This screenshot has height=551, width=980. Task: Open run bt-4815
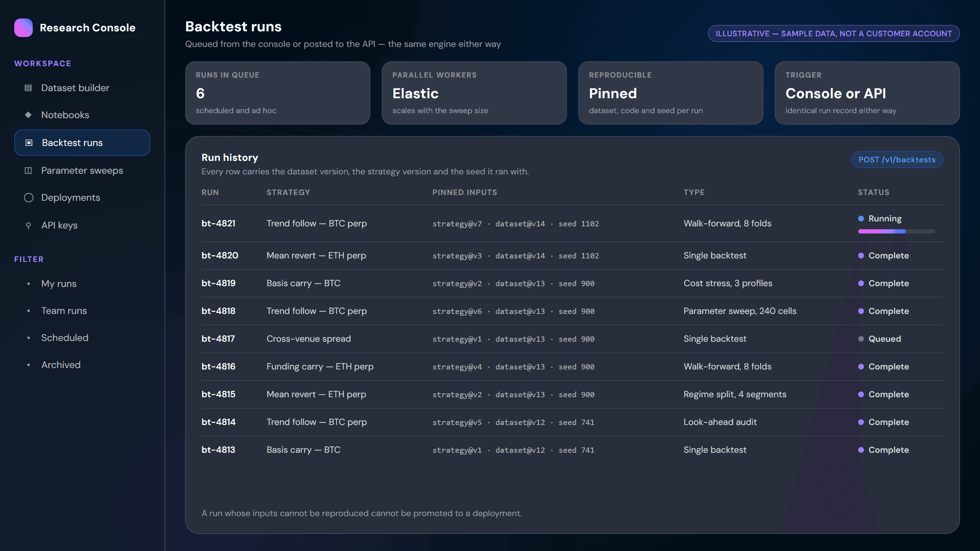tap(218, 394)
